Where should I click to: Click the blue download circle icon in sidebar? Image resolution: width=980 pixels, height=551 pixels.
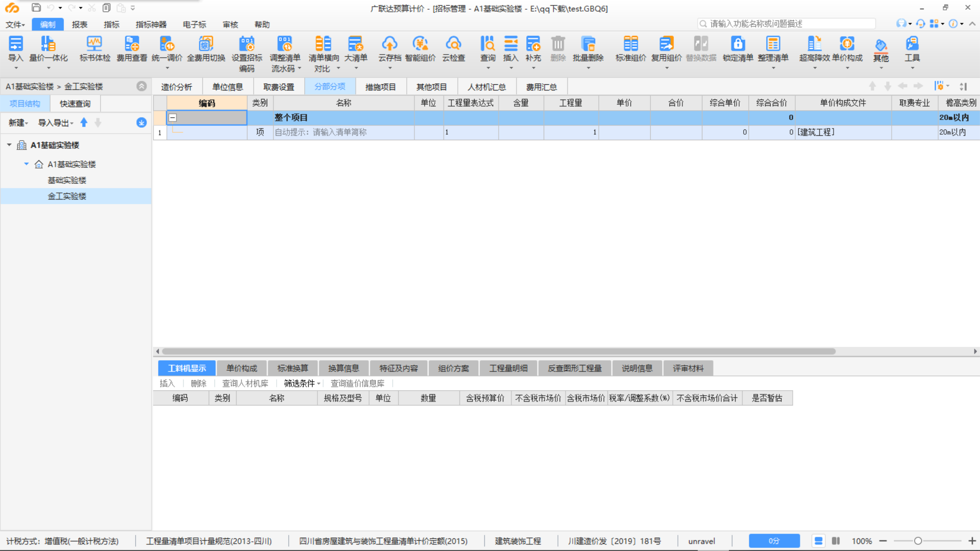(141, 122)
